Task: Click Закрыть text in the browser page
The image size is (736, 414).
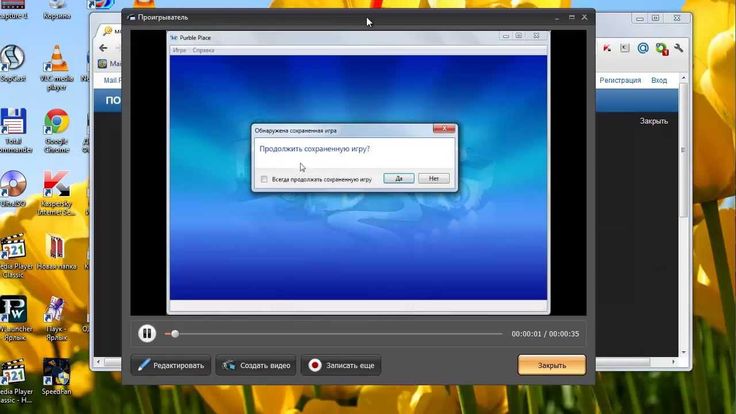Action: [653, 121]
